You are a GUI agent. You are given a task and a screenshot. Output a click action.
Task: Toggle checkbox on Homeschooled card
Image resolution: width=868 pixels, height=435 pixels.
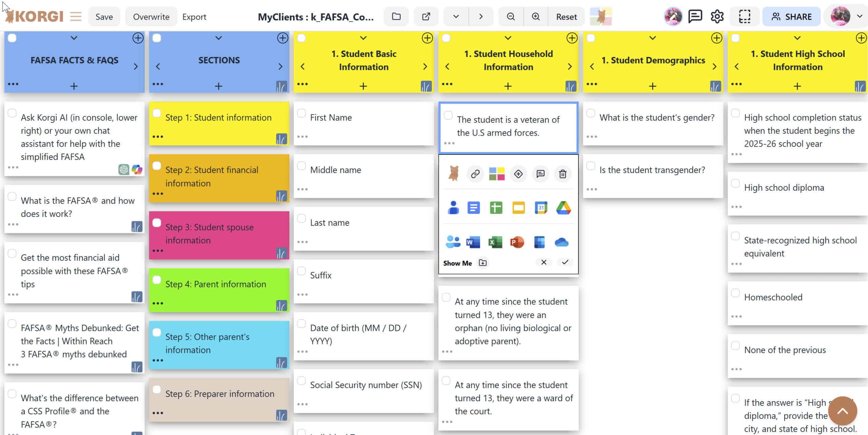coord(735,293)
